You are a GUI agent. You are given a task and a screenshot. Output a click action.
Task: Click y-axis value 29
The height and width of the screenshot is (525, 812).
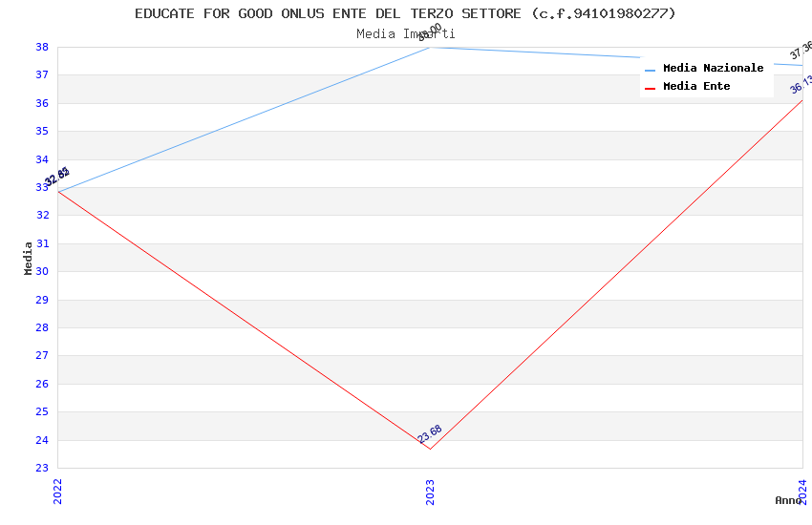[x=42, y=300]
